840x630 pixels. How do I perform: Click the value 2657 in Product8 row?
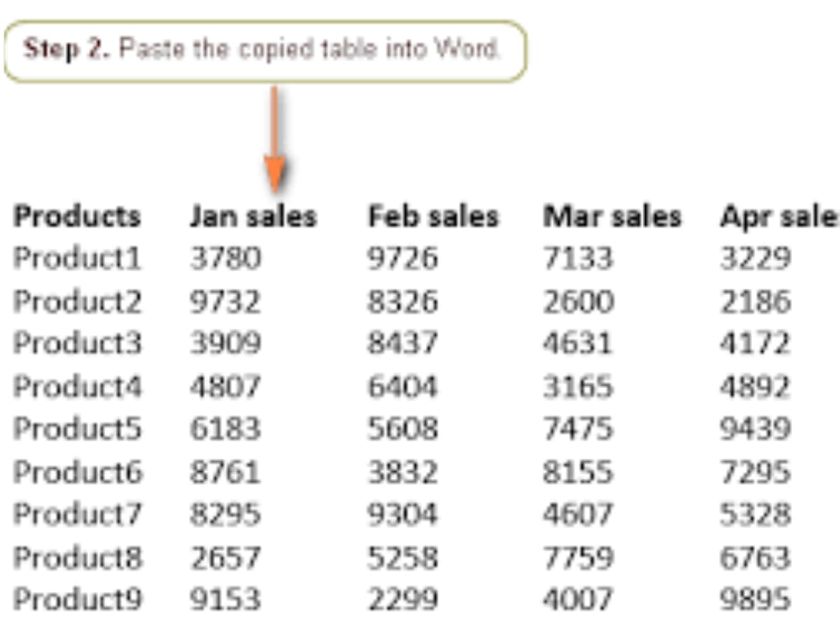click(225, 558)
